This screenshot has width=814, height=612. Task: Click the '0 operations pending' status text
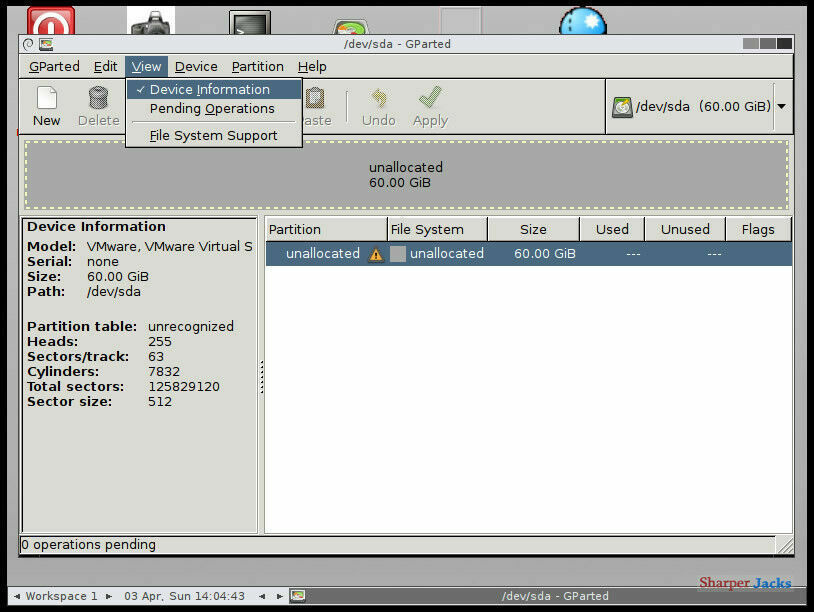click(x=89, y=545)
